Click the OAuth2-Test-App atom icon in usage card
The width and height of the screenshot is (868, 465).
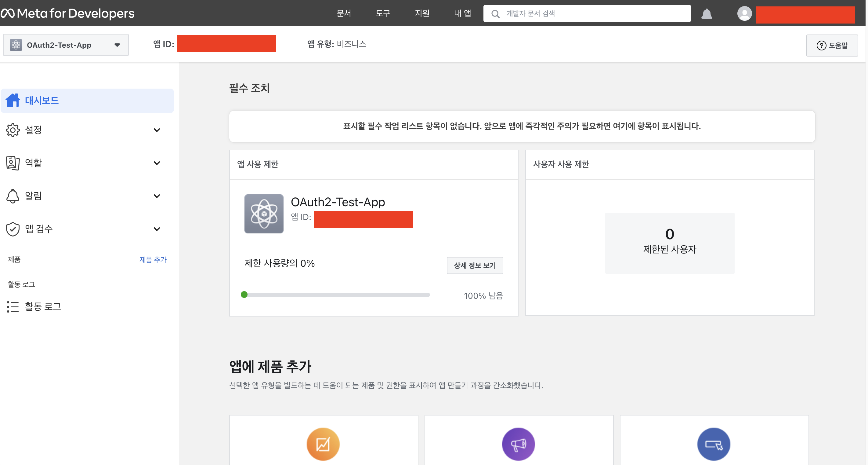click(264, 214)
